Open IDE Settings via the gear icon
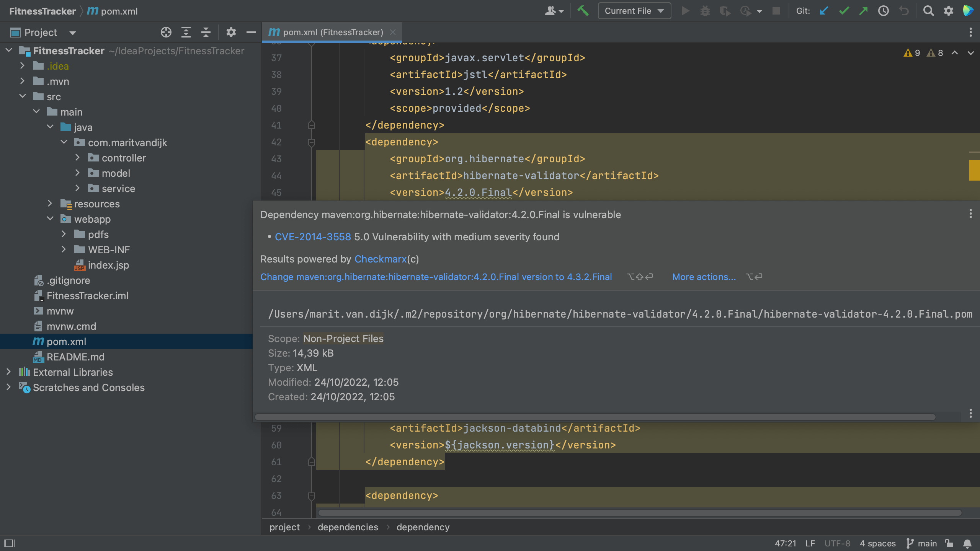980x551 pixels. (x=949, y=11)
